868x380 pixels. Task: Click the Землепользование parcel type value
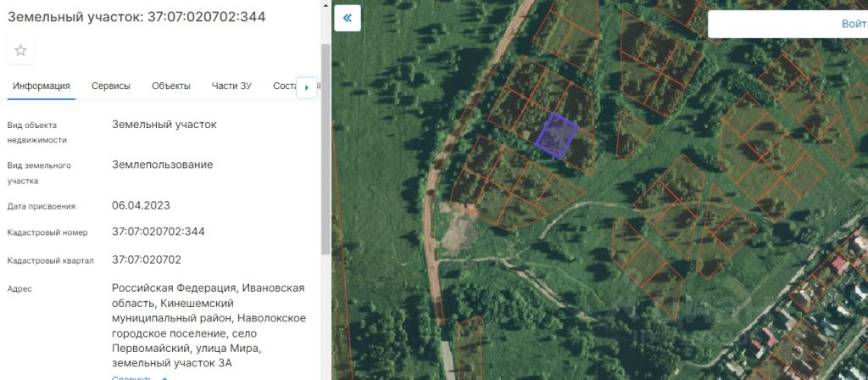click(162, 165)
